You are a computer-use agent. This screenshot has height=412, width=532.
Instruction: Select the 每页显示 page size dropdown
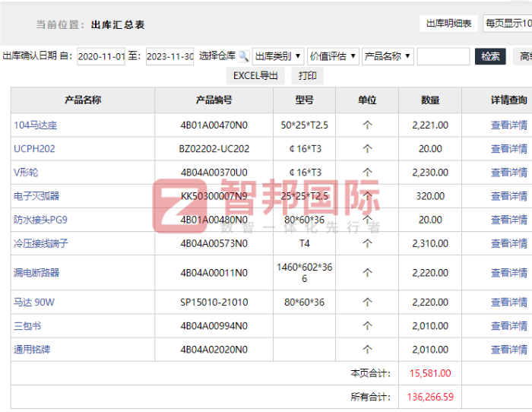[508, 24]
